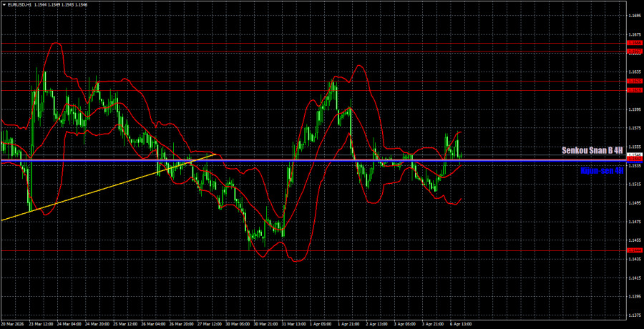Click the current price 1.1546 tag
Screen dimensions: 644x329
pos(635,154)
